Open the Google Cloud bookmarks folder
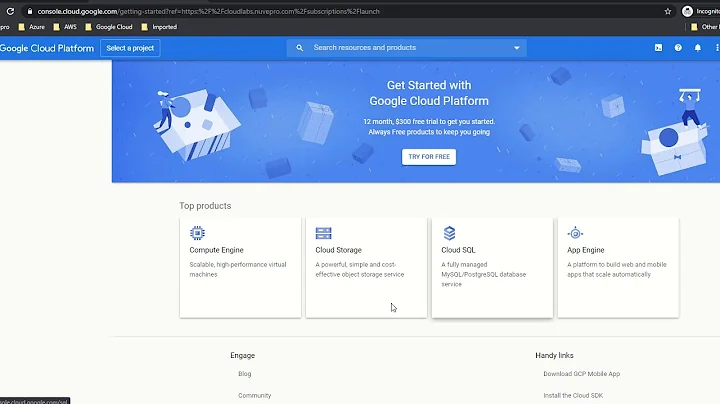The height and width of the screenshot is (404, 720). click(109, 27)
